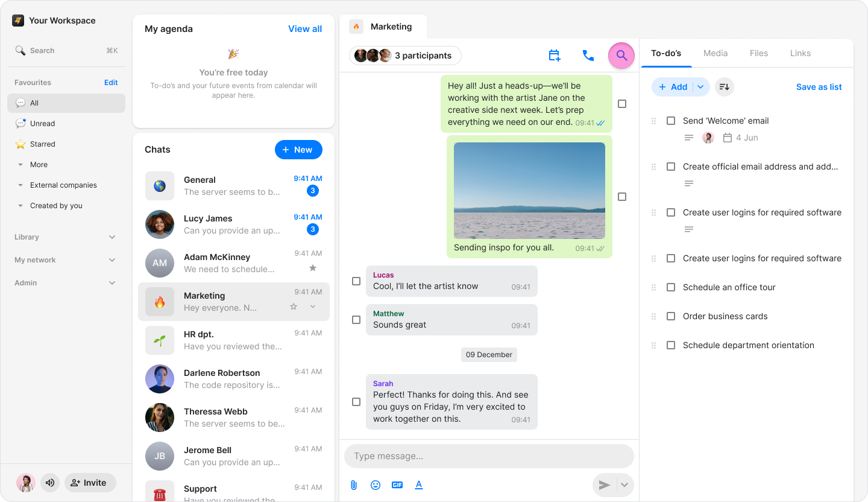Expand the Admin section in sidebar

(x=112, y=283)
